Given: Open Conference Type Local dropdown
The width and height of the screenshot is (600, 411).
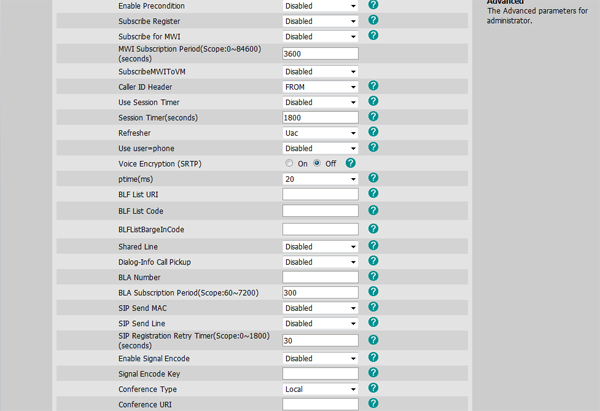Looking at the screenshot, I should tap(320, 389).
